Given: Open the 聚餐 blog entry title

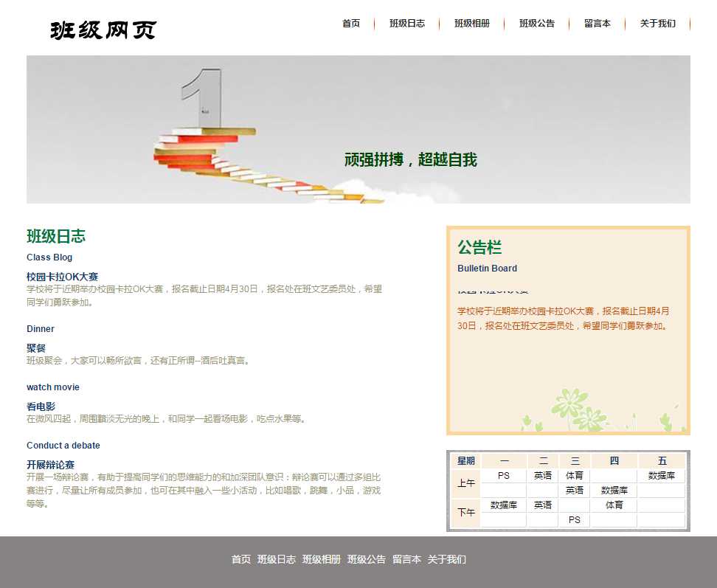Looking at the screenshot, I should pos(36,347).
